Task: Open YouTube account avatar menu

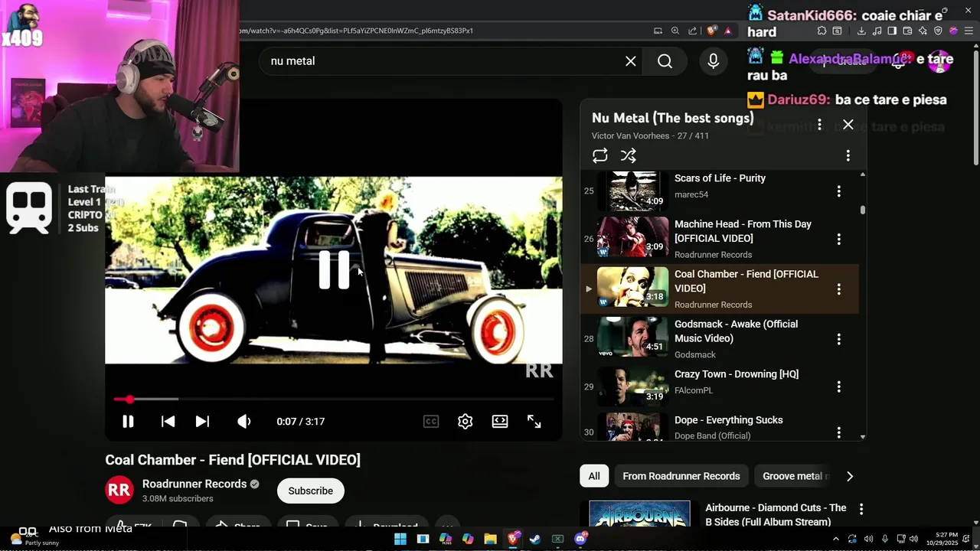Action: point(939,61)
